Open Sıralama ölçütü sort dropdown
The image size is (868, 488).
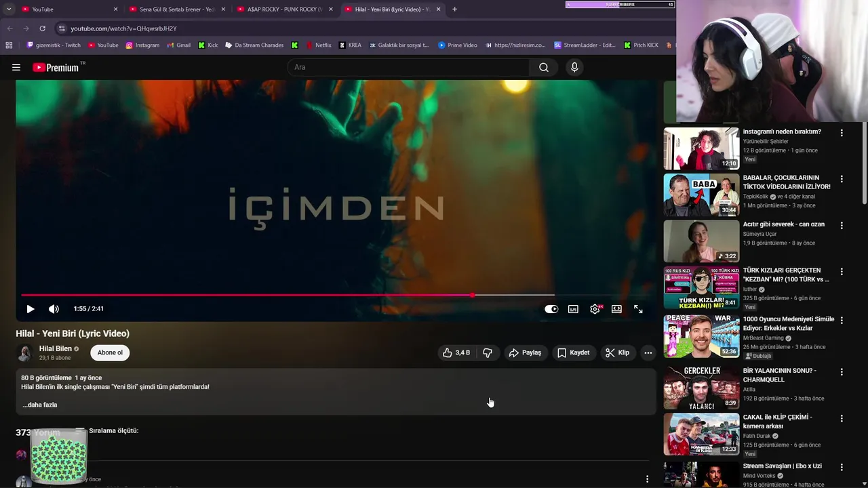click(107, 430)
